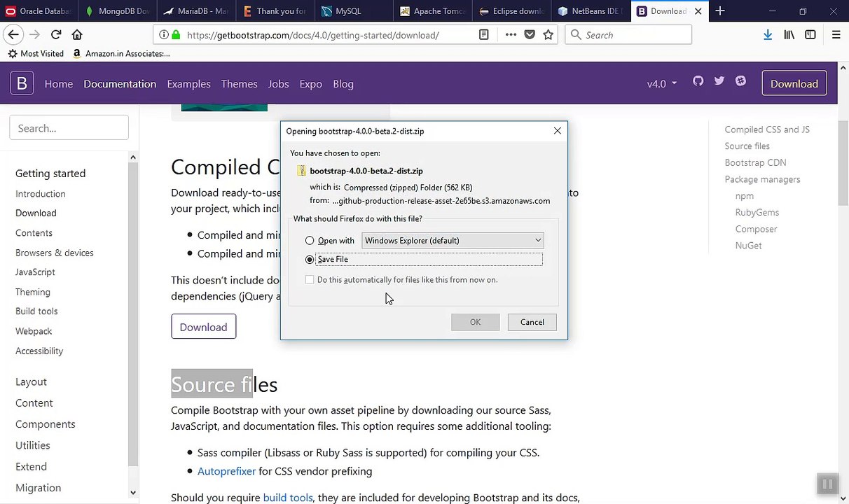The width and height of the screenshot is (849, 504).
Task: Click the Bootstrap B logo
Action: pyautogui.click(x=22, y=83)
